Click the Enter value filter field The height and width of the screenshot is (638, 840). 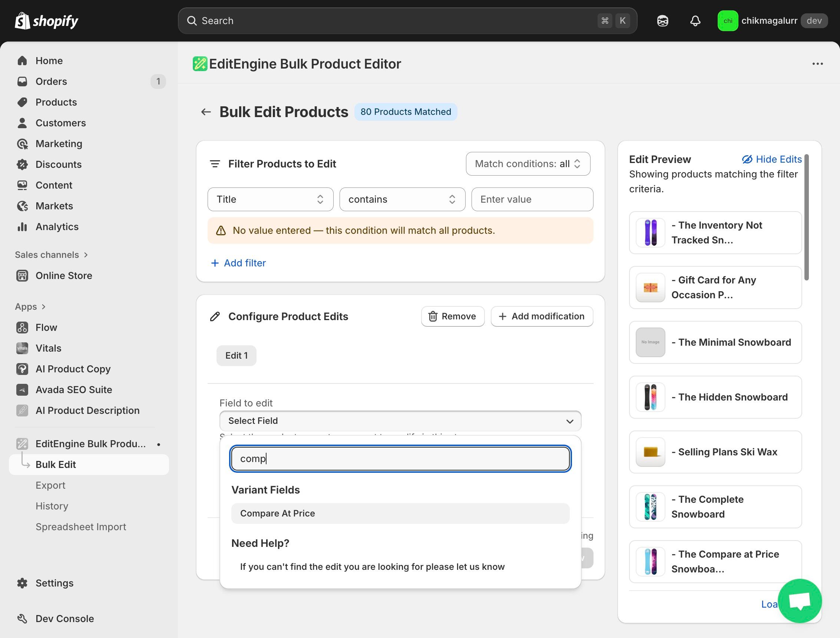532,199
